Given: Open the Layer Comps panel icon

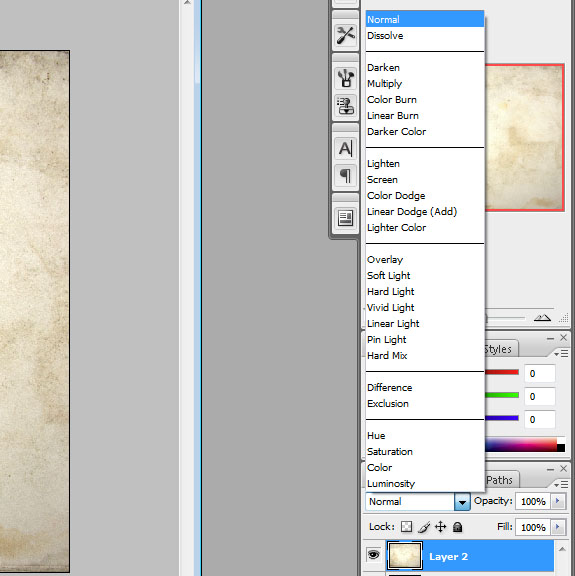Looking at the screenshot, I should 345,218.
